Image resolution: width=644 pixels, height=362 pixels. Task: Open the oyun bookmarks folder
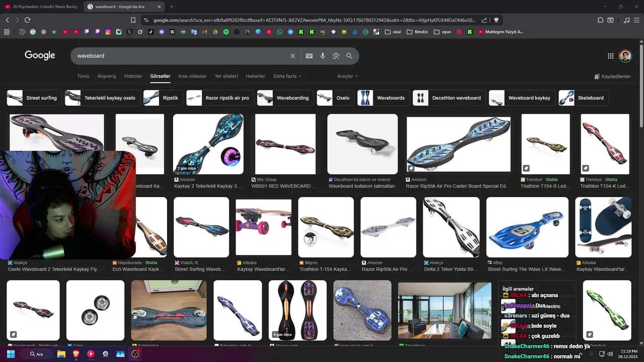click(x=442, y=32)
